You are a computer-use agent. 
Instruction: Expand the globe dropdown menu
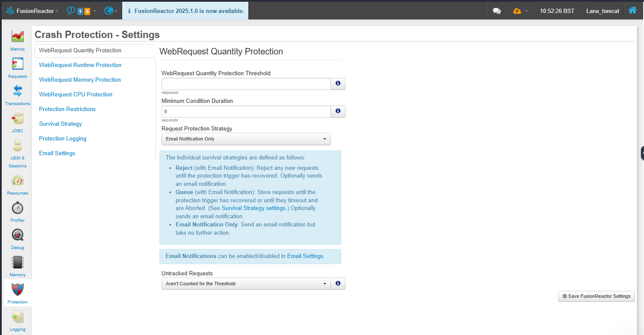point(111,11)
